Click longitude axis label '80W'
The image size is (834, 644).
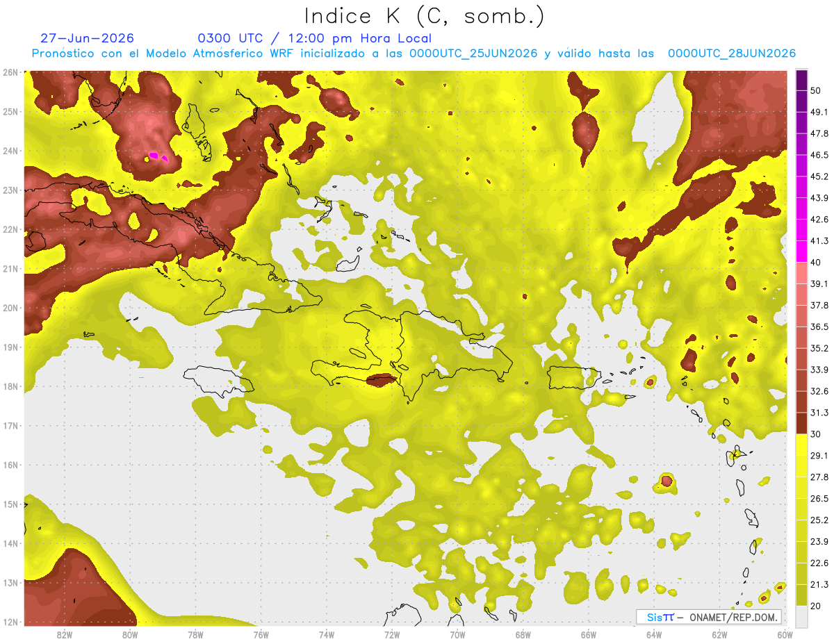click(x=130, y=634)
